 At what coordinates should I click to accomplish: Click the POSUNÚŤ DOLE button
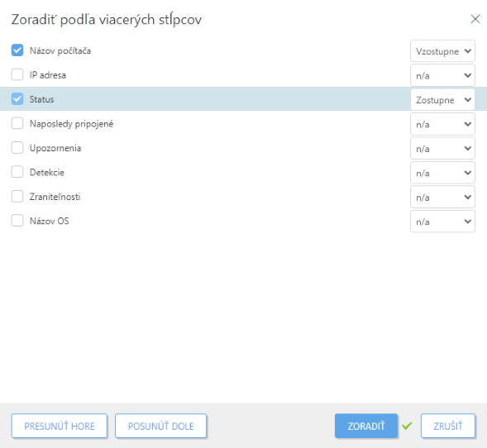tap(161, 426)
